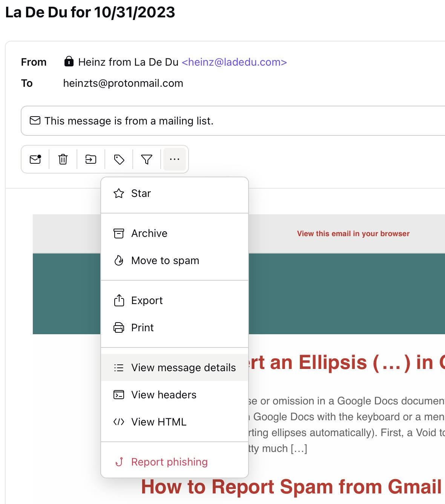Choose Archive in the dropdown menu
This screenshot has height=504, width=445.
[x=175, y=234]
